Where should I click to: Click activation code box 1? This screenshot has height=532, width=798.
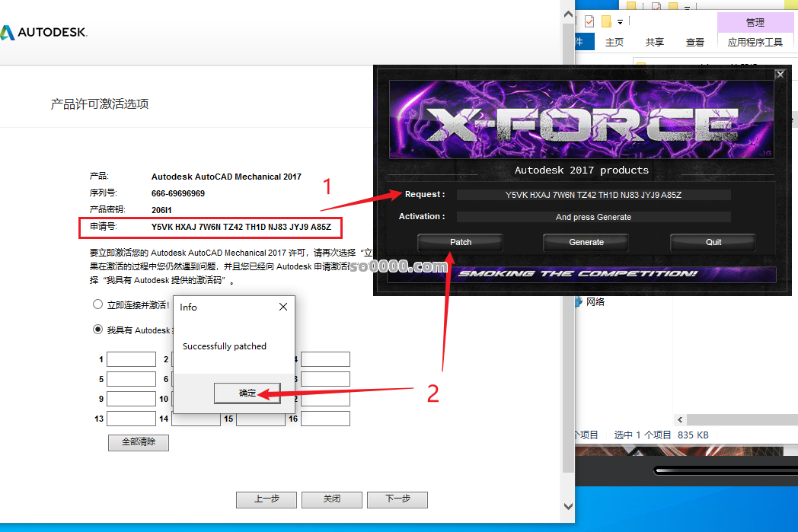click(131, 359)
